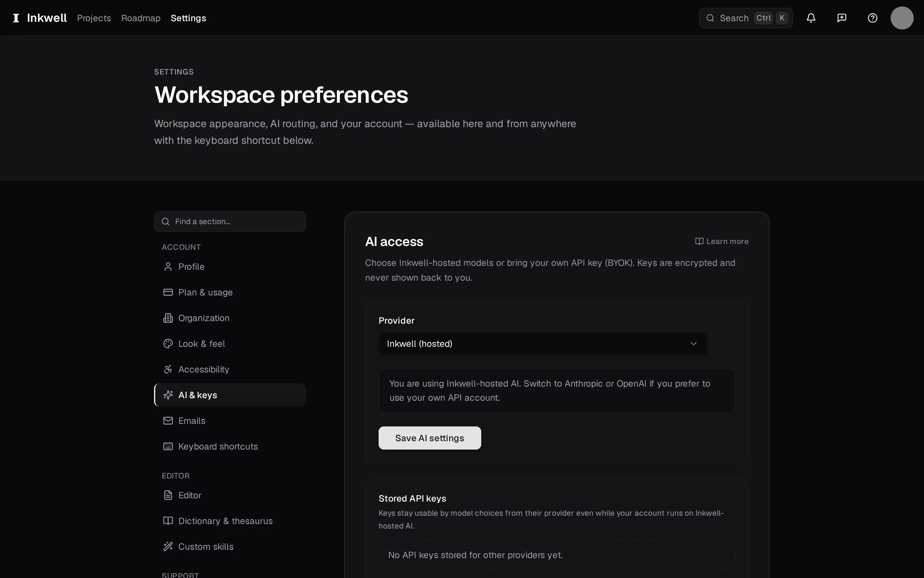Image resolution: width=924 pixels, height=578 pixels.
Task: Click the Provider dropdown chevron arrow
Action: pos(693,343)
